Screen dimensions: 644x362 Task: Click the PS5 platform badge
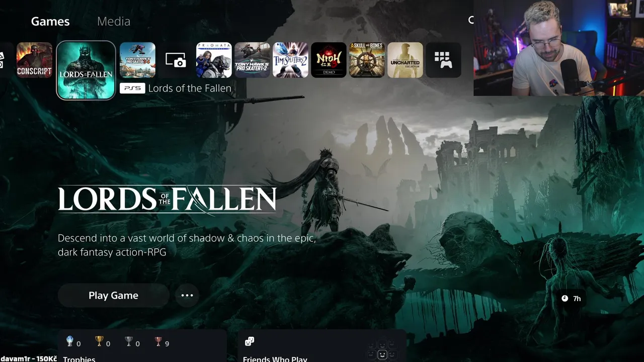[x=132, y=88]
